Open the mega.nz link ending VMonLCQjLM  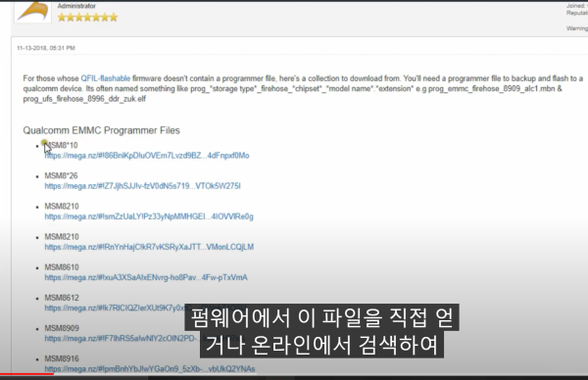coord(149,247)
